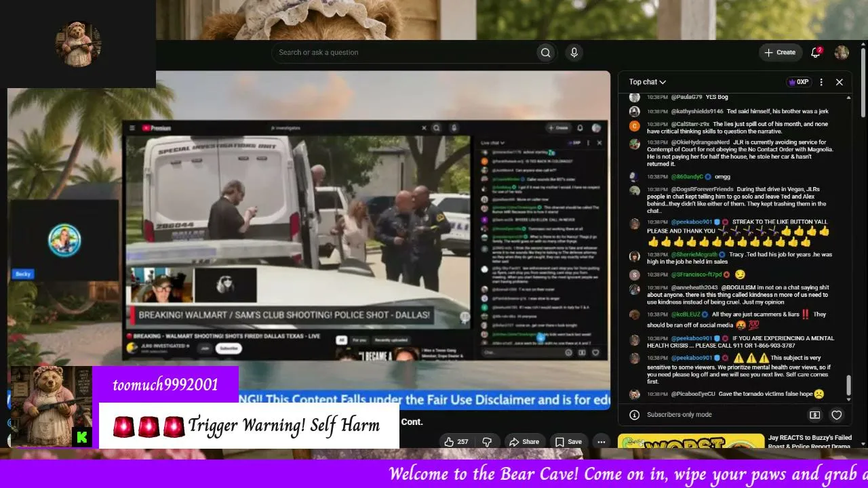Click PaulaG79's chat avatar
Screen dimensions: 868x488
point(634,98)
